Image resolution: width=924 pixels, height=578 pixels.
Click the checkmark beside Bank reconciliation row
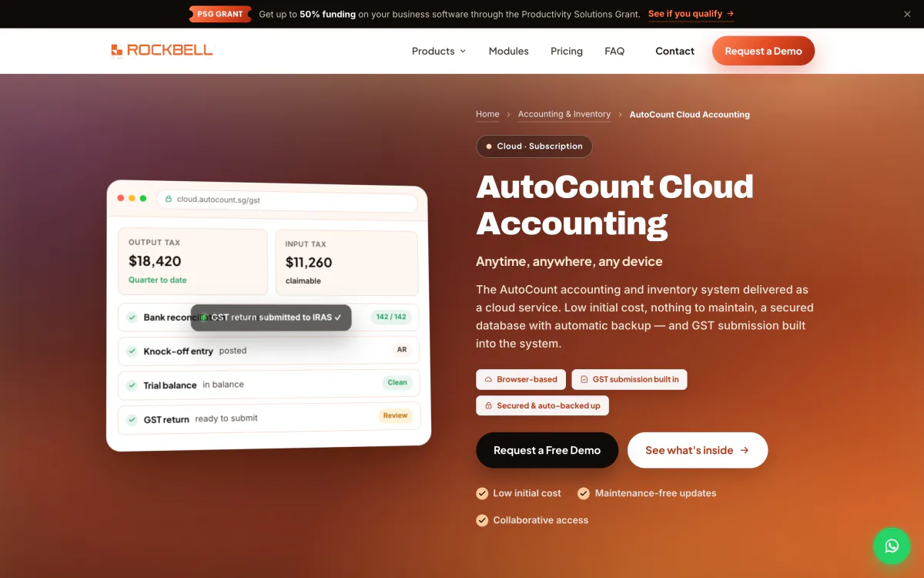tap(132, 317)
